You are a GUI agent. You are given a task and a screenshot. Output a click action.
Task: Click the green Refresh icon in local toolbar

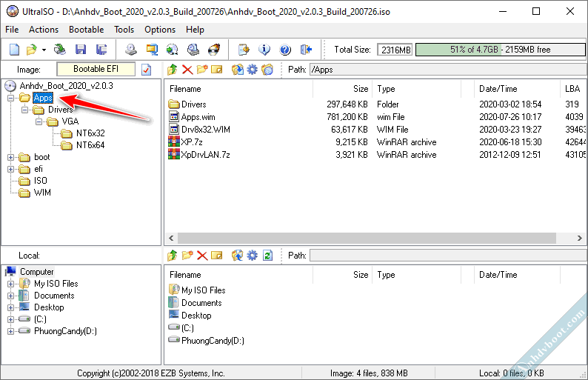click(267, 256)
